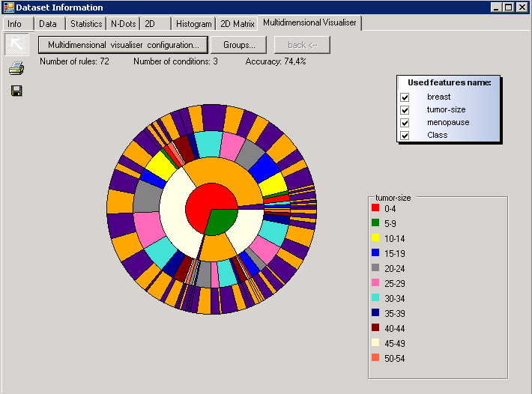Click the red 0-4 legend swatch

tap(375, 207)
